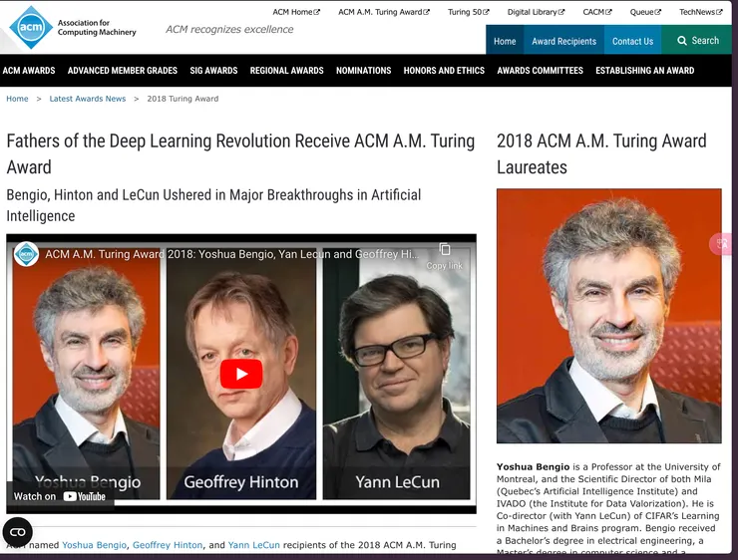Open the CACM external link
Image resolution: width=738 pixels, height=560 pixels.
597,12
